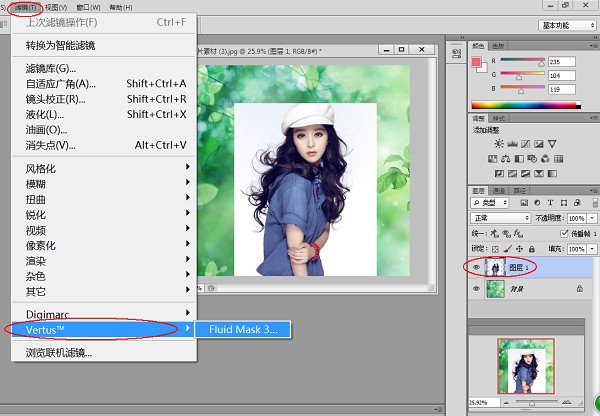This screenshot has height=416, width=600.
Task: Open the 窗口(W) menu
Action: pos(88,8)
